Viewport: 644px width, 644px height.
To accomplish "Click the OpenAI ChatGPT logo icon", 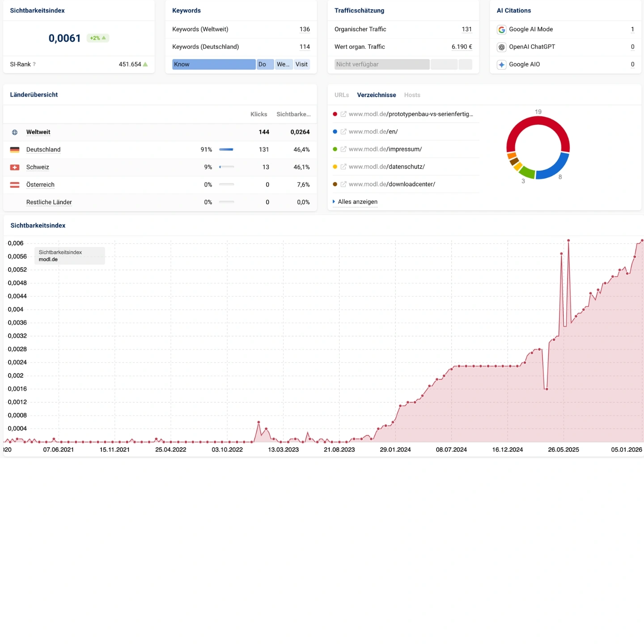I will (501, 47).
